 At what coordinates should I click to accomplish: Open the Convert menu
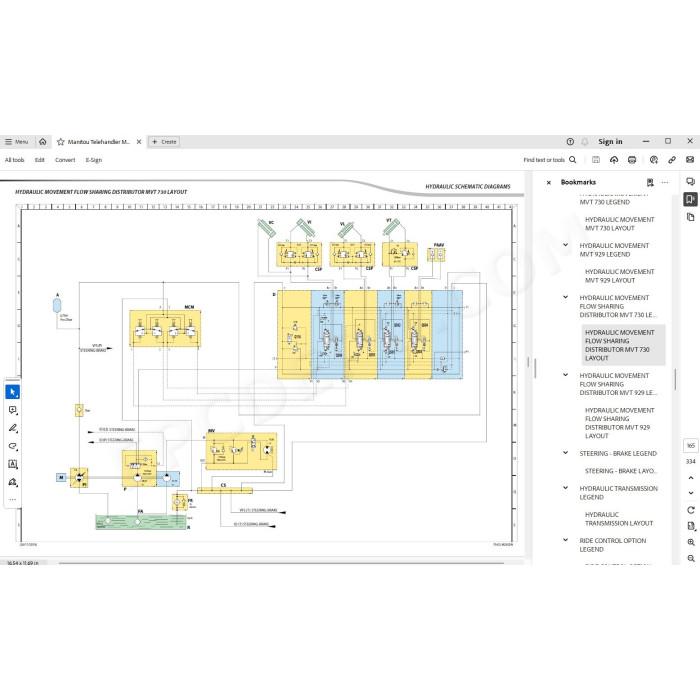pyautogui.click(x=65, y=160)
